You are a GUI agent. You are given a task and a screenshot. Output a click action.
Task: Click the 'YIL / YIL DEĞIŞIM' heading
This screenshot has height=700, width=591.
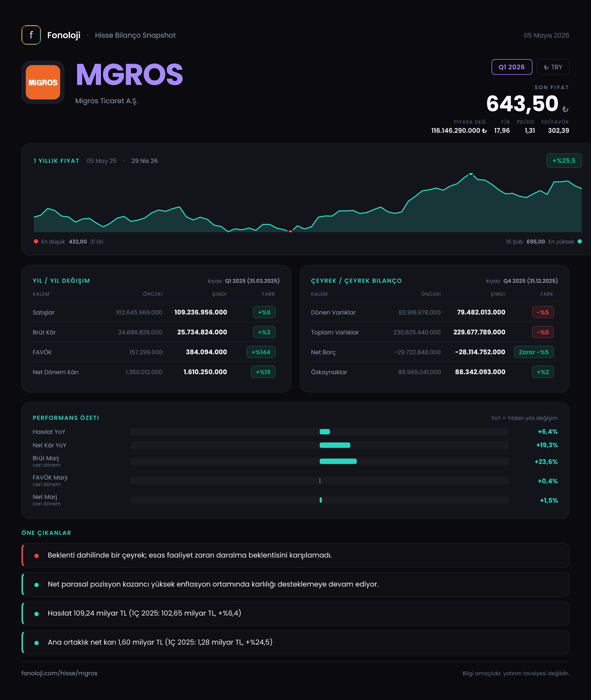(x=61, y=281)
